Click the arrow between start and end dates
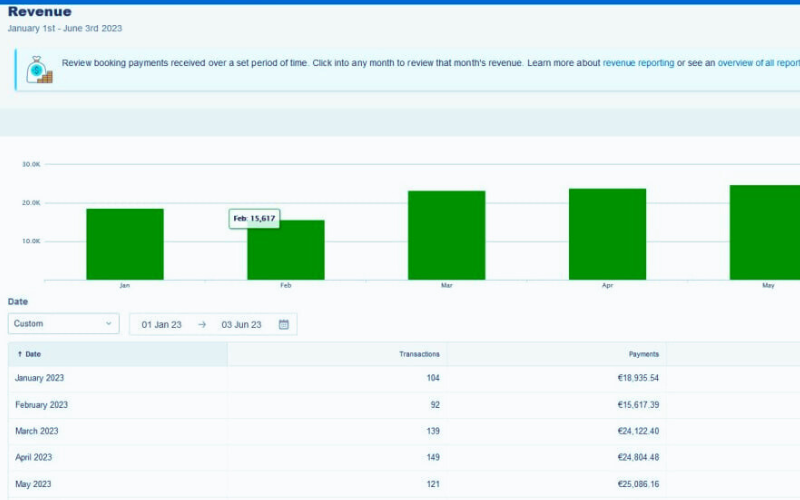800x500 pixels. (201, 324)
